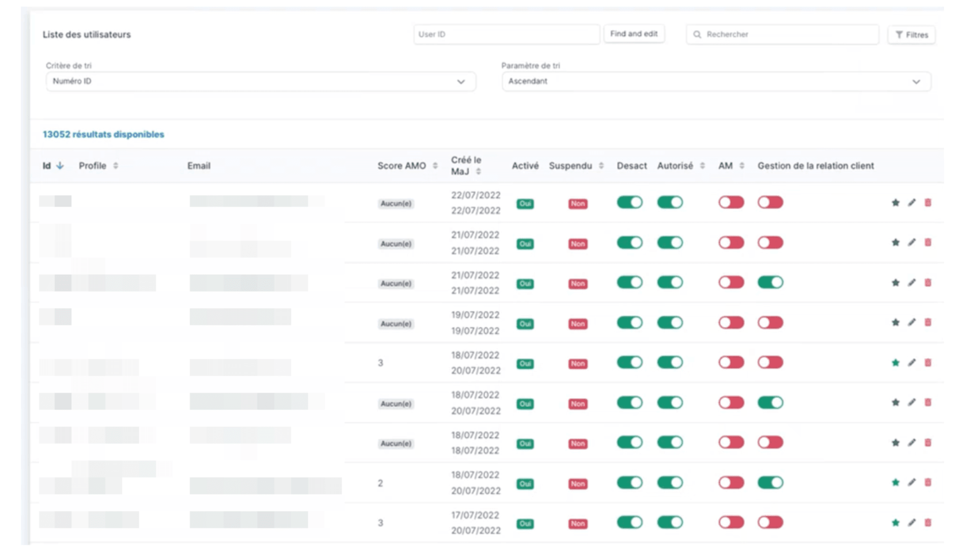Toggle Autorisé switch on the 22/07/2022 row
959x560 pixels.
[670, 202]
